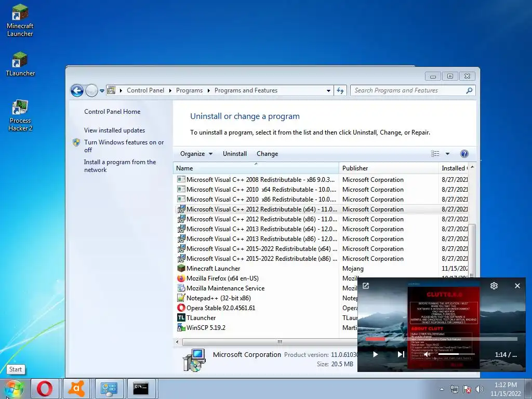The image size is (532, 399).
Task: Close the picture-in-picture player
Action: pos(517,286)
